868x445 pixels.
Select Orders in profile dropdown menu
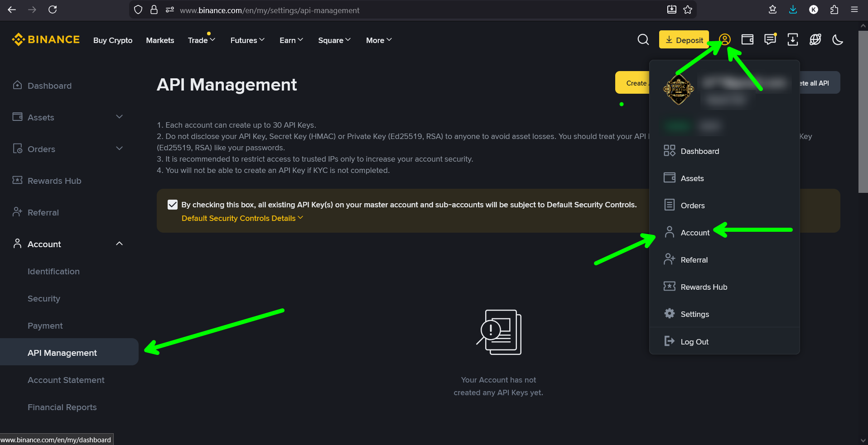pyautogui.click(x=724, y=206)
